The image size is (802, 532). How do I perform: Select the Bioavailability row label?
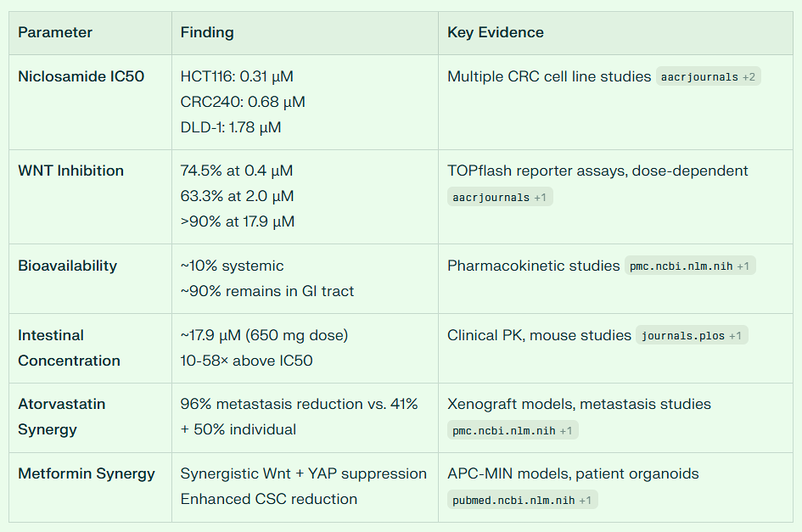(x=67, y=266)
